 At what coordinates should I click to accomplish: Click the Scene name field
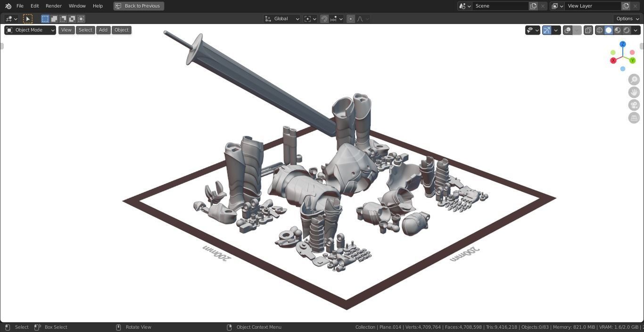[501, 6]
